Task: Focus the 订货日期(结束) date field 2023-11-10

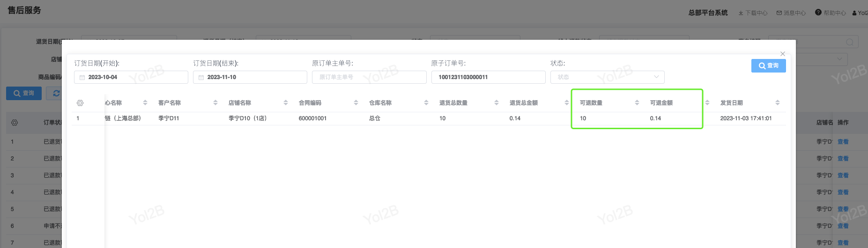Action: [250, 77]
